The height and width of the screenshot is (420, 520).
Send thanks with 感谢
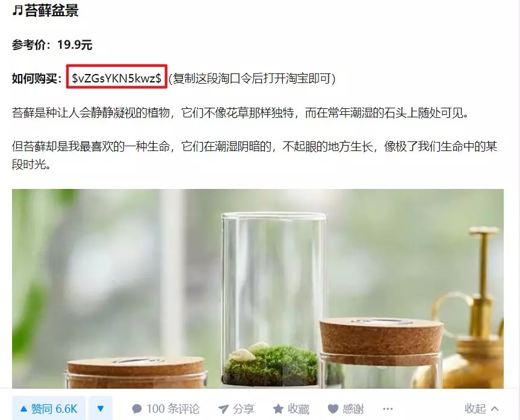[346, 409]
